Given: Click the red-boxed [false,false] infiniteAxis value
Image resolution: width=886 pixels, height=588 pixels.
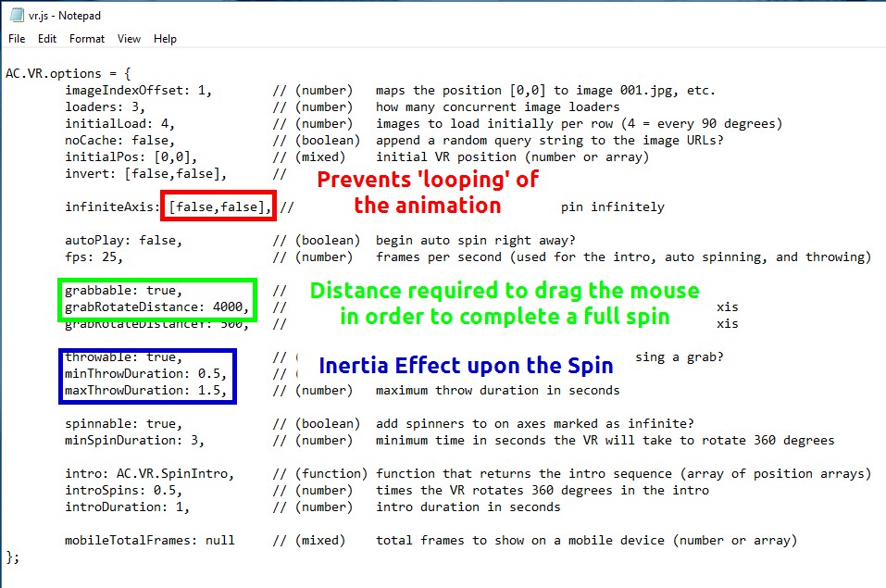Looking at the screenshot, I should (220, 207).
